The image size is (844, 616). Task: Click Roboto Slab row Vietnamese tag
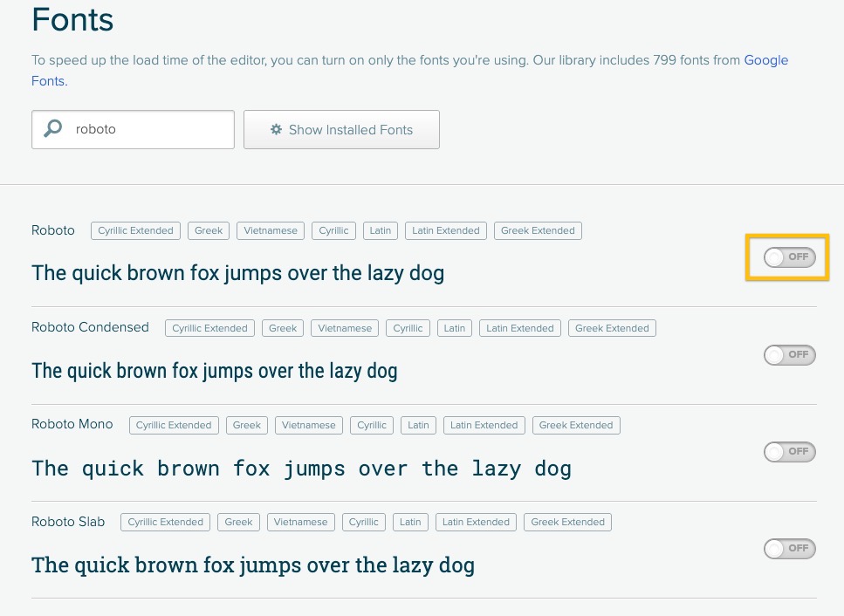(x=300, y=522)
